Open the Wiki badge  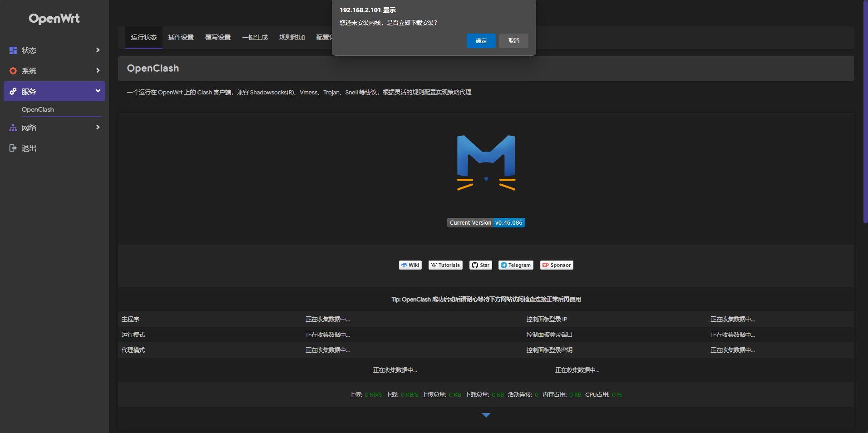410,265
